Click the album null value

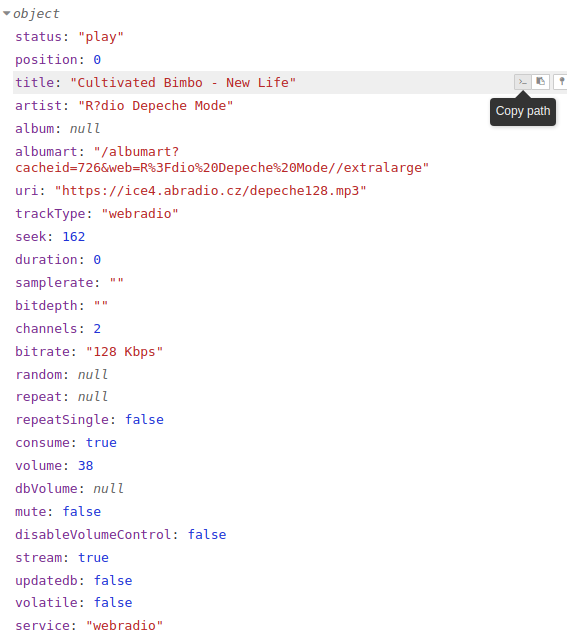pyautogui.click(x=85, y=128)
